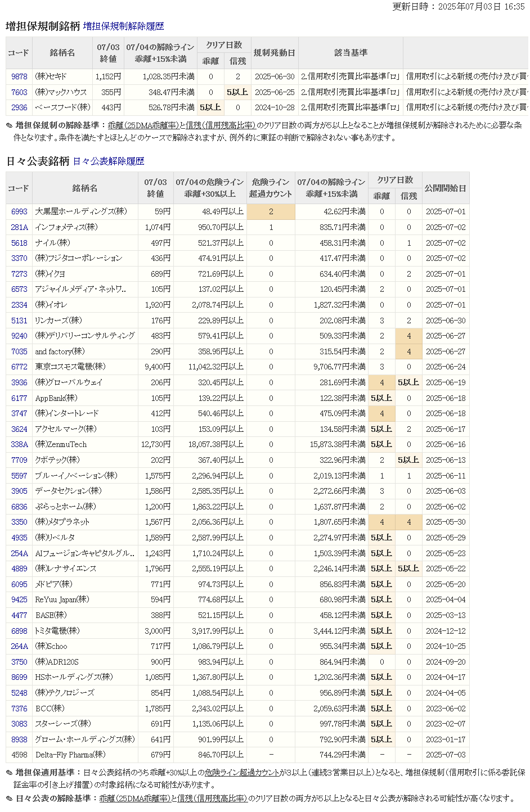Open stock code 3905 link
Viewport: 530px width, 812px height.
(19, 491)
